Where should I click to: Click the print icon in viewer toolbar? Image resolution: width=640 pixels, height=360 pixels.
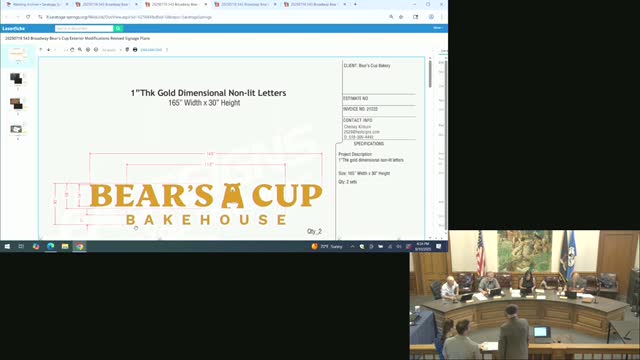135,50
